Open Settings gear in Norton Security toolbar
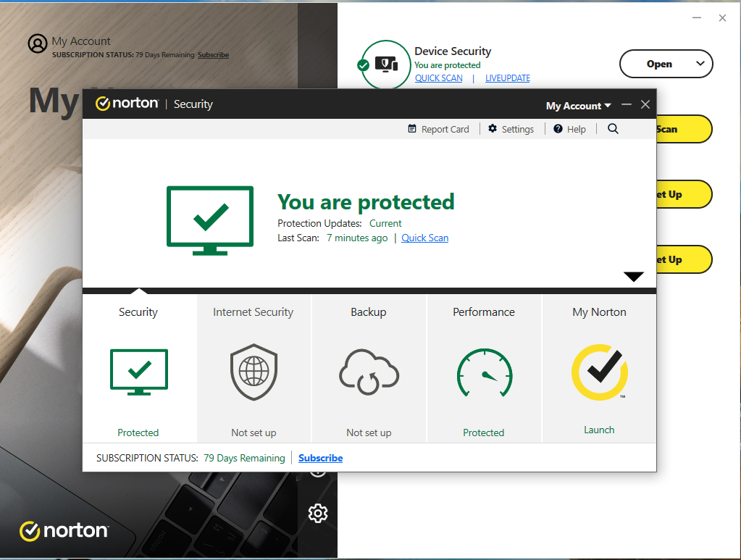741x560 pixels. click(493, 128)
